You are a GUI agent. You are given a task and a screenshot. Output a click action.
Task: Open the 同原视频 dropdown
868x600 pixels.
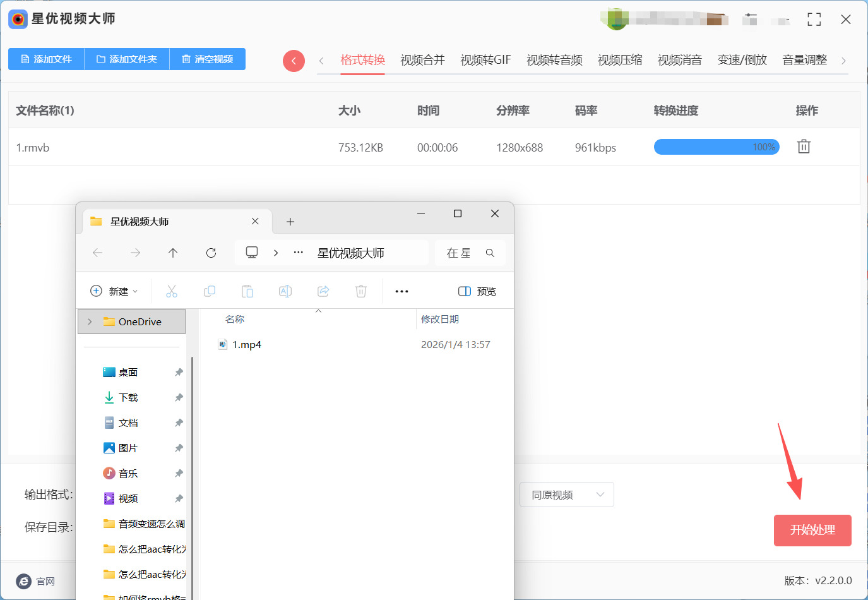(x=566, y=495)
